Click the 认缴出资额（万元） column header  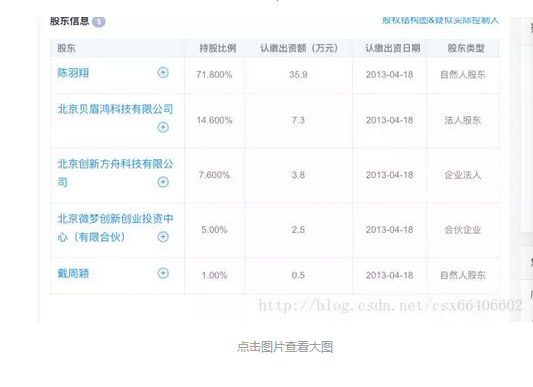pyautogui.click(x=299, y=48)
